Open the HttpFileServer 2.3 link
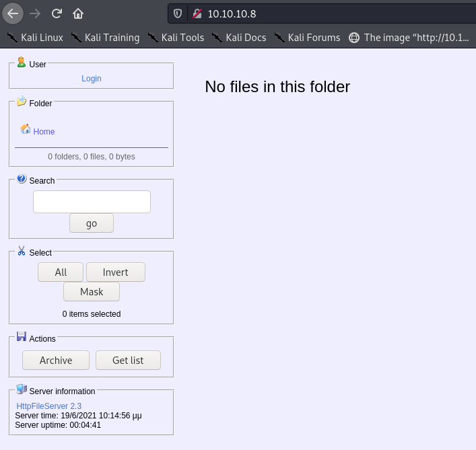The image size is (476, 450). tap(48, 406)
